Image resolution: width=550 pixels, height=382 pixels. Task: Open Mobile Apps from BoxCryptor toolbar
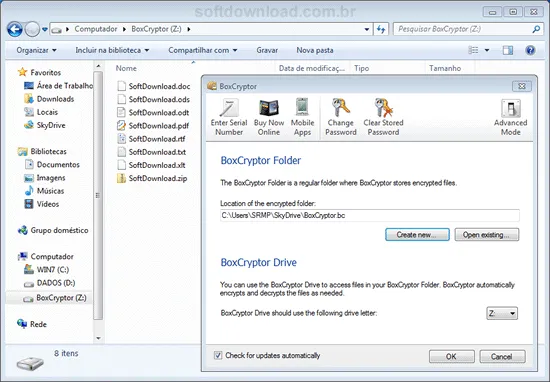[302, 117]
